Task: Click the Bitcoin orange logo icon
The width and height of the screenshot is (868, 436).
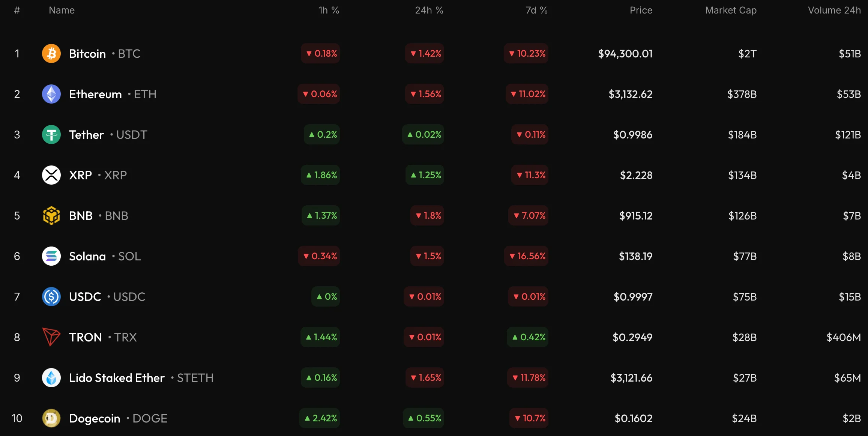Action: pyautogui.click(x=51, y=54)
